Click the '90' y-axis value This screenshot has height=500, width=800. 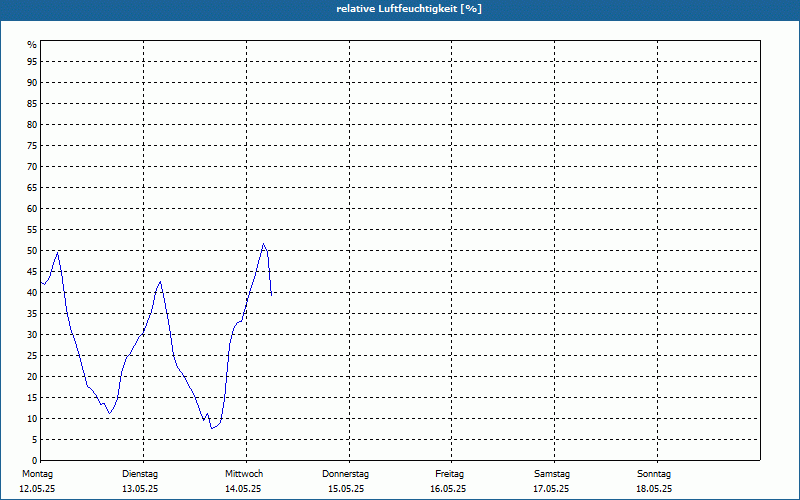point(32,83)
